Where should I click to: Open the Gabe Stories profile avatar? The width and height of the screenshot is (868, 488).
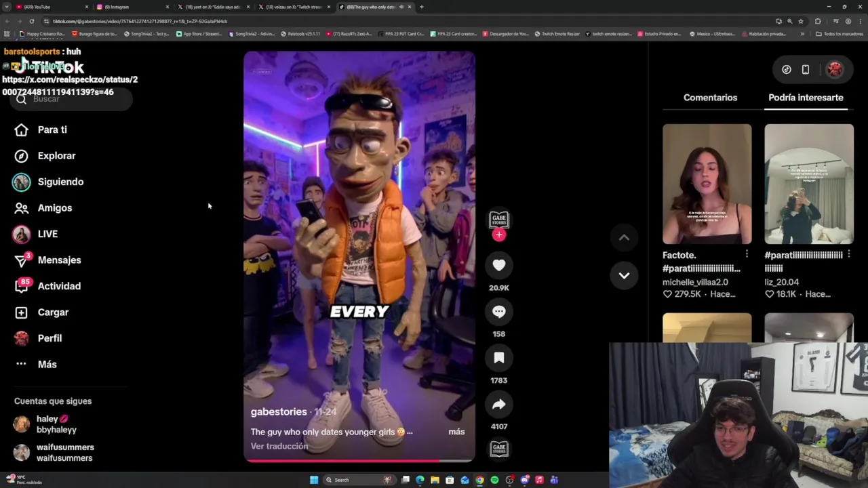499,220
